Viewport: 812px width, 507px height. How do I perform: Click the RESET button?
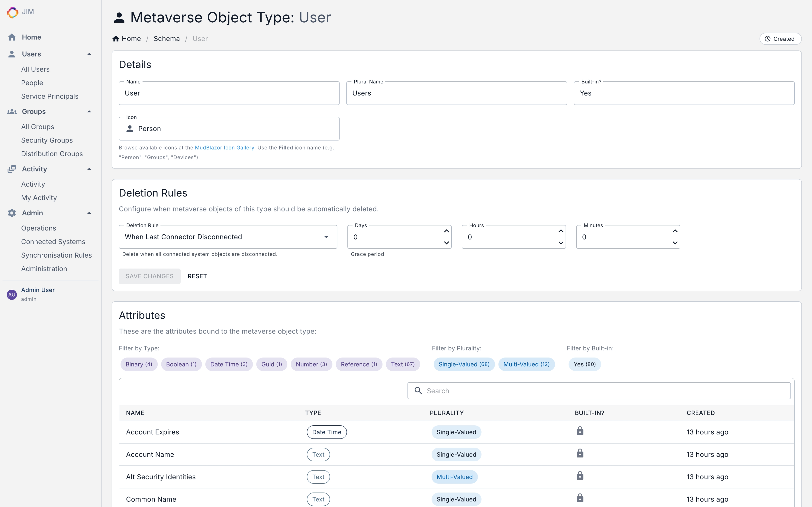(x=197, y=276)
